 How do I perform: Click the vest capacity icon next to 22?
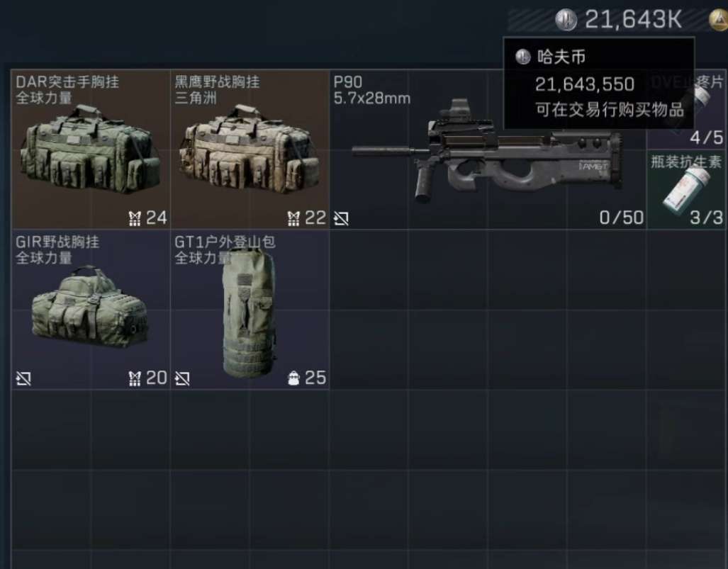[293, 218]
